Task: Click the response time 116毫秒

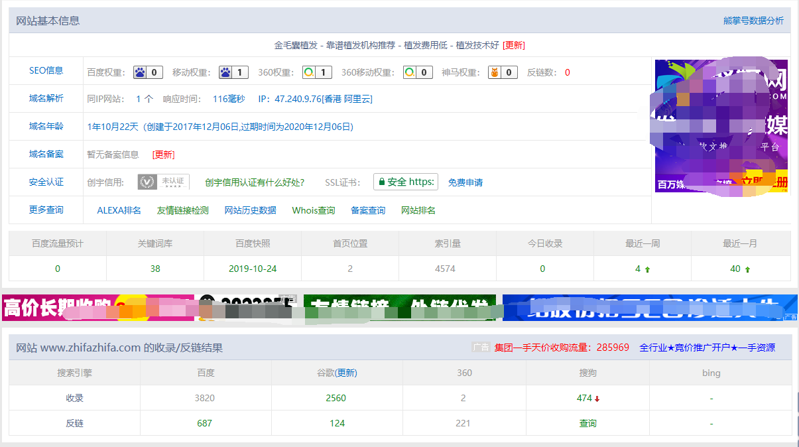Action: pyautogui.click(x=229, y=99)
